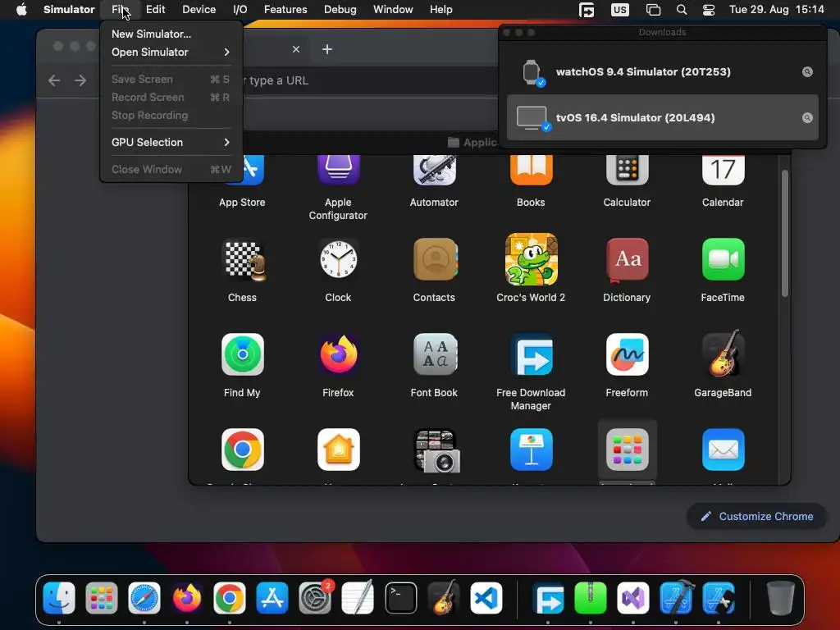
Task: Click the Customize Chrome button
Action: (757, 517)
